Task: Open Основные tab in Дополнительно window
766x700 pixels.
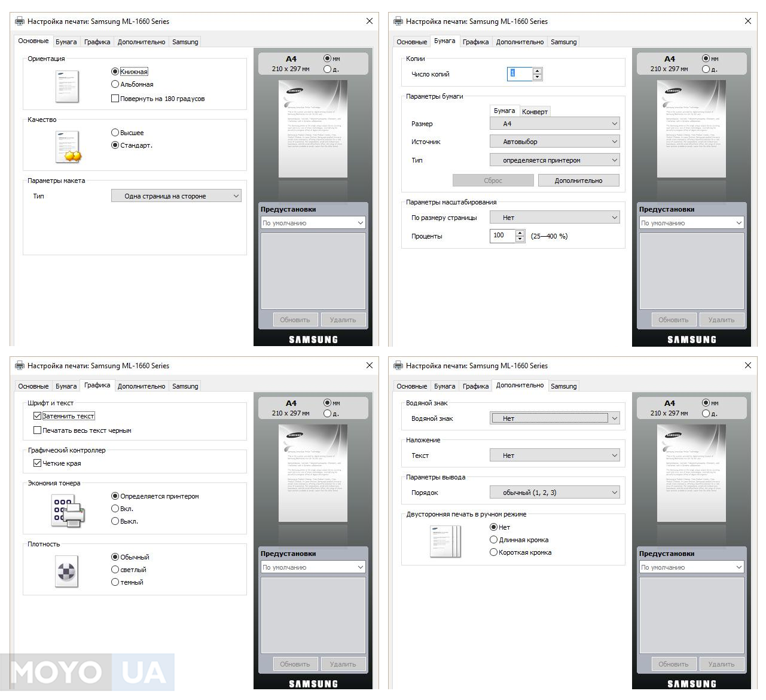Action: point(412,386)
